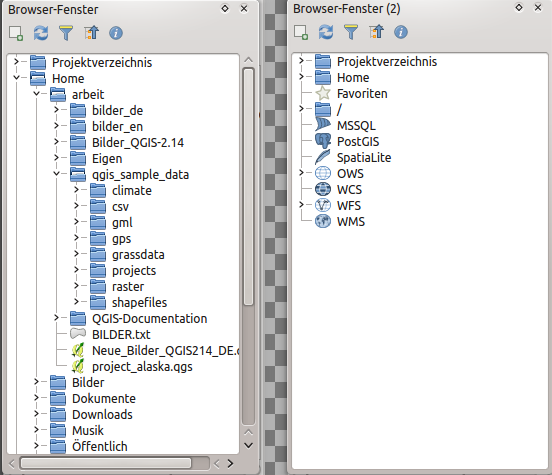Click Collapse All icon in the first Browser-Fenster
Viewport: 552px width, 475px height.
91,33
